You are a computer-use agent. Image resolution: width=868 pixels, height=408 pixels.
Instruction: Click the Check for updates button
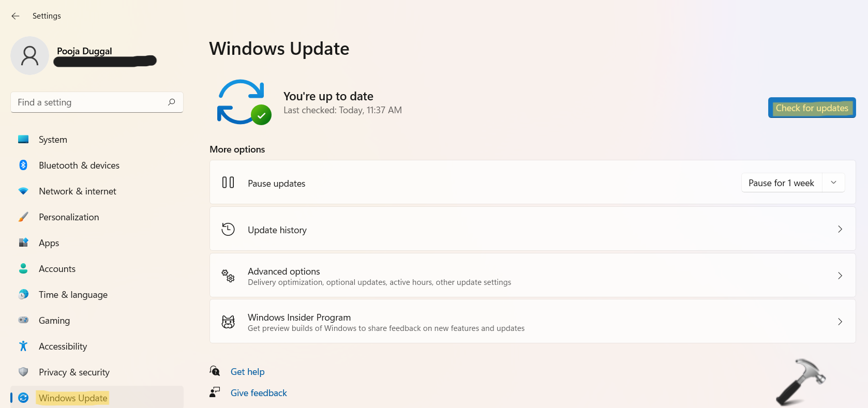[811, 108]
